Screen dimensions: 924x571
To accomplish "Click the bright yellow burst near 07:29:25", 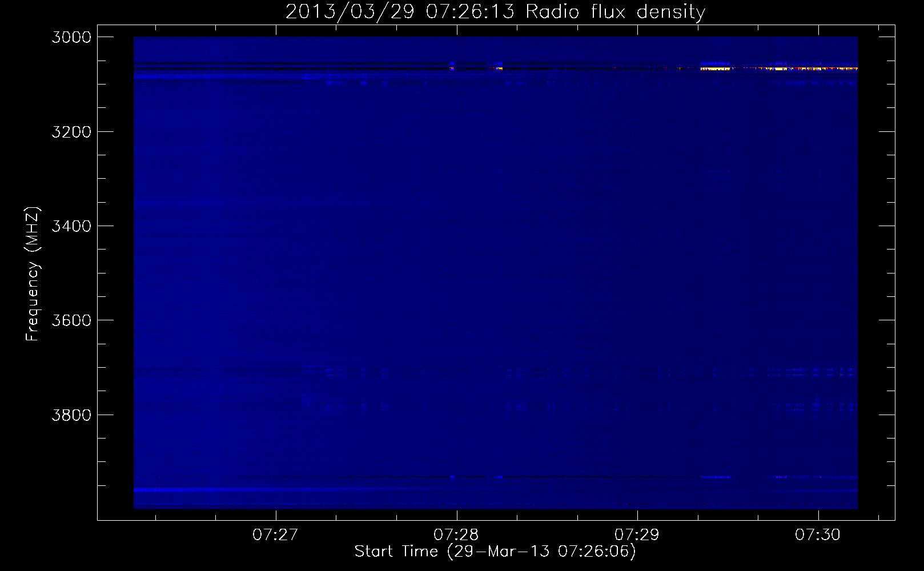I will click(715, 69).
